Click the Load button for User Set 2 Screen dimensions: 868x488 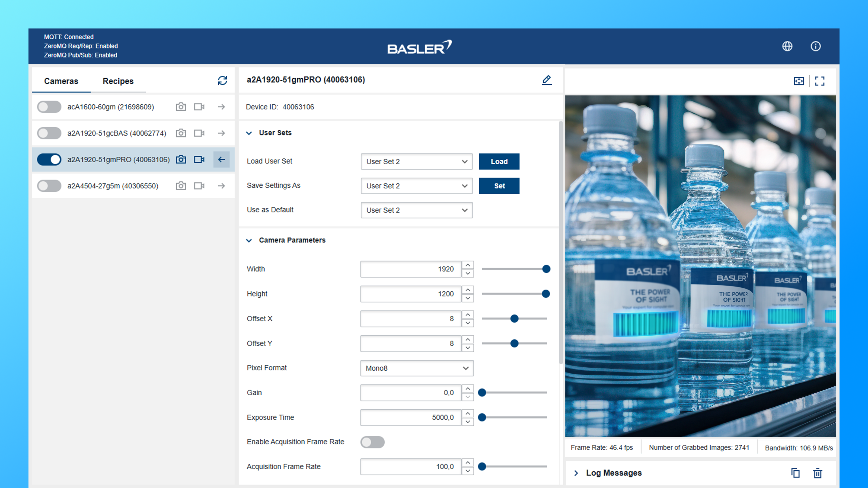(499, 161)
